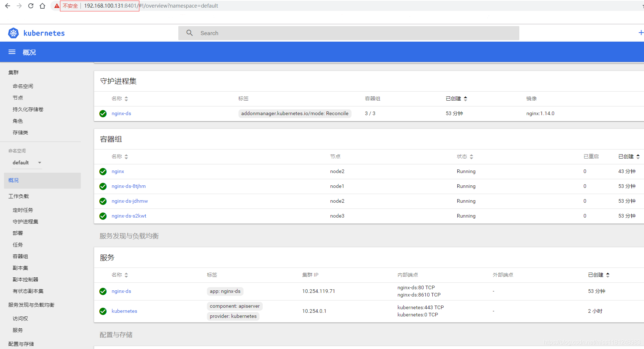Viewport: 644px width, 349px height.
Task: Click the insecure connection warning icon
Action: (x=57, y=6)
